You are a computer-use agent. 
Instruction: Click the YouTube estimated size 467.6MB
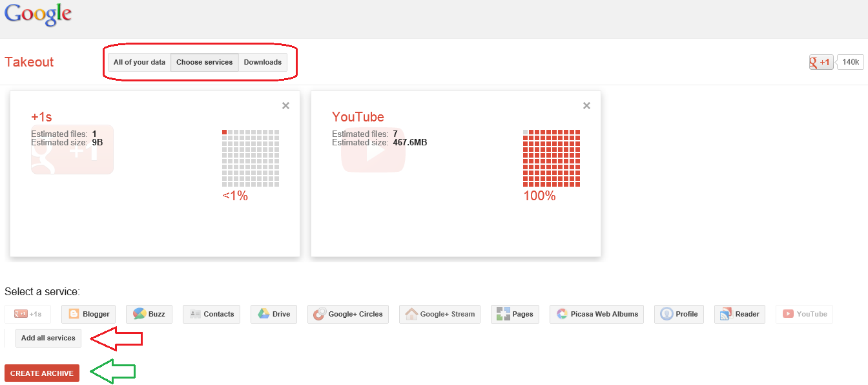(x=410, y=142)
